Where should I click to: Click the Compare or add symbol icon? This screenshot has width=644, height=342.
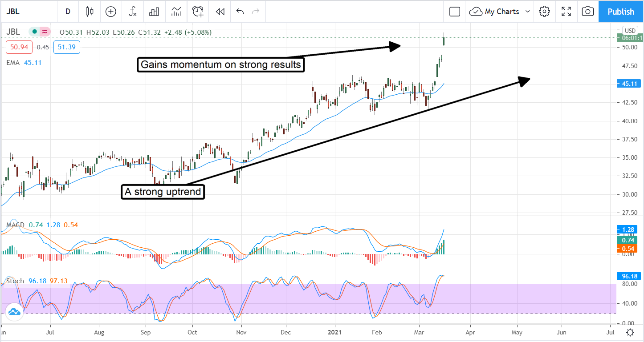tap(110, 12)
